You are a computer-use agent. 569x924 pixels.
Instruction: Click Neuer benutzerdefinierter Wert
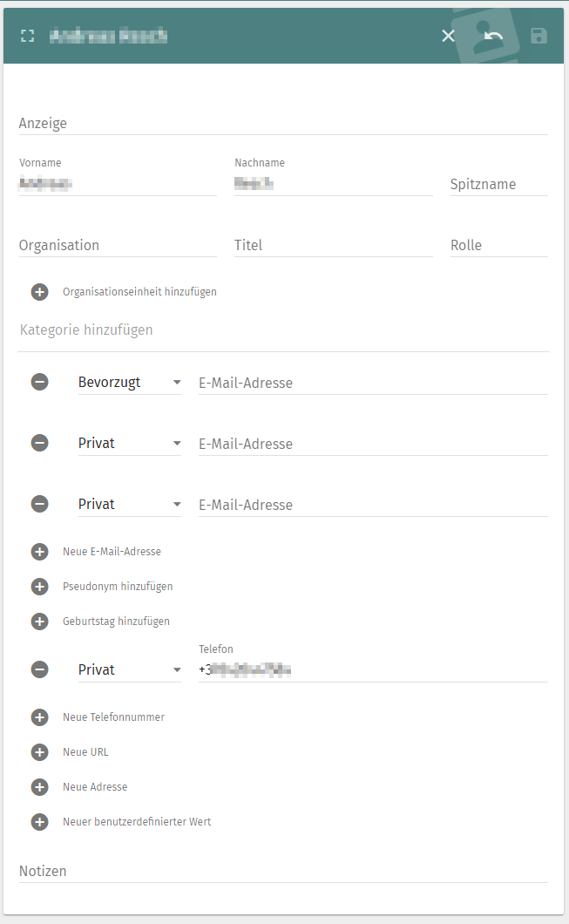[x=137, y=822]
